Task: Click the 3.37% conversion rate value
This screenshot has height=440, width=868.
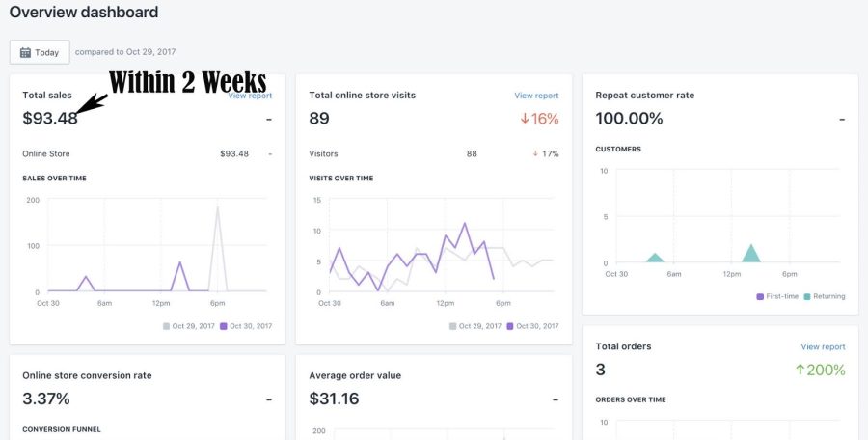Action: (x=46, y=399)
